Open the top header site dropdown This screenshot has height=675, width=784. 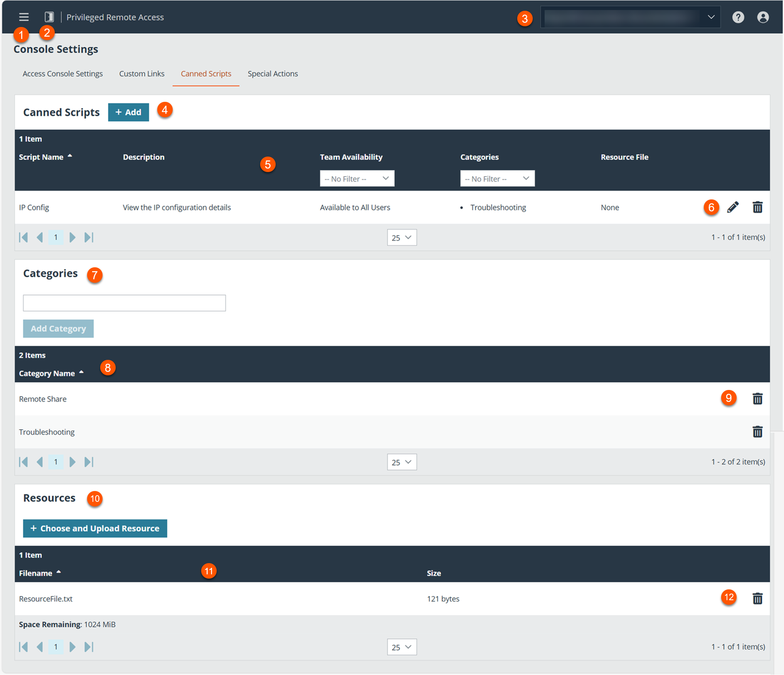[630, 17]
